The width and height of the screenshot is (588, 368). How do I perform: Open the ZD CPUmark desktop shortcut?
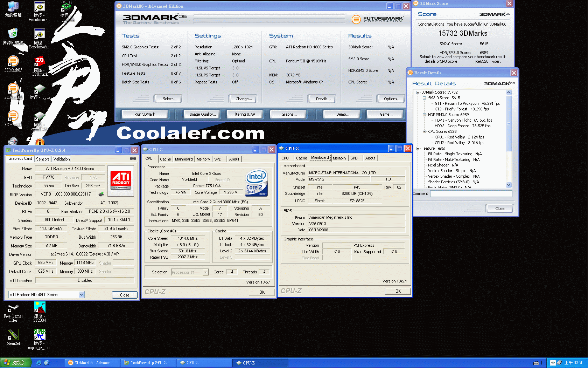point(40,66)
